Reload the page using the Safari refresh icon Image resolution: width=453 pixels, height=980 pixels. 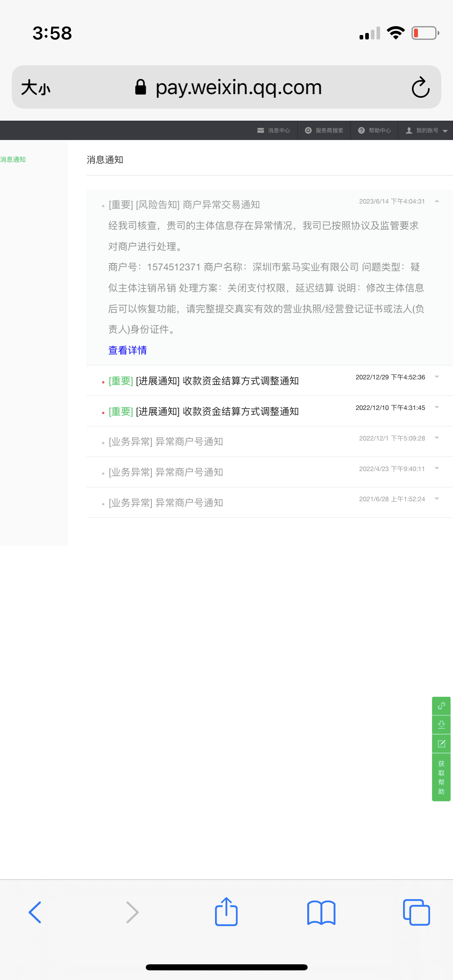click(x=421, y=87)
